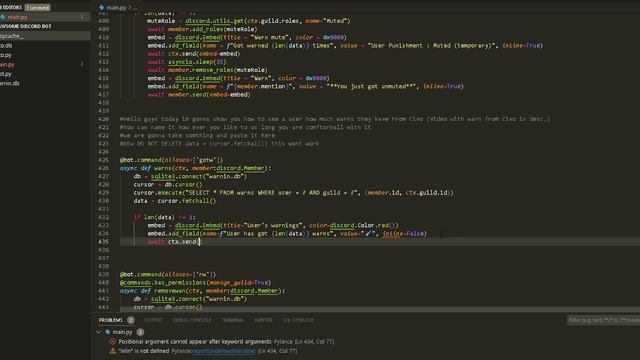The height and width of the screenshot is (360, 640).
Task: Collapse the AWSOME DISCORD BOT folder header
Action: [26, 26]
